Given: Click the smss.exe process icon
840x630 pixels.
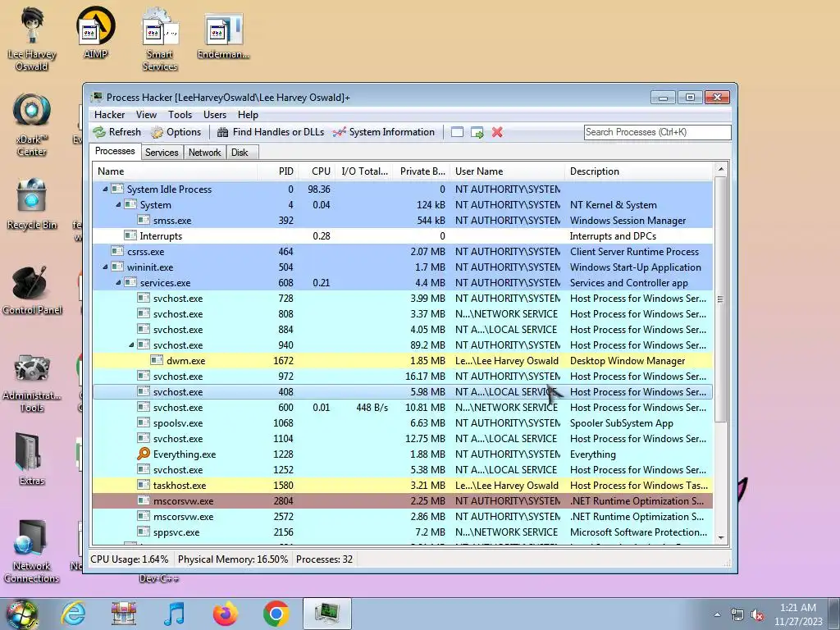Looking at the screenshot, I should coord(143,220).
